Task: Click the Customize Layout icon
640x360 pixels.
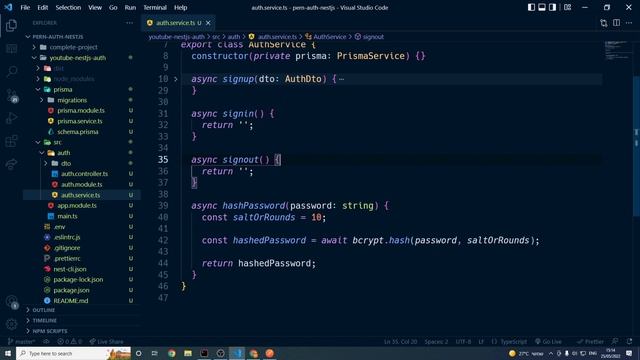Action: pos(567,7)
